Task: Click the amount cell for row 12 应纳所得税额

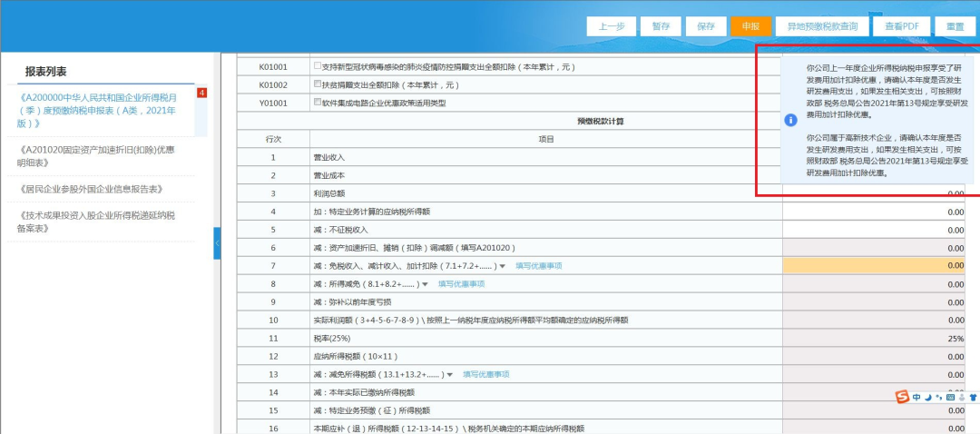Action: tap(874, 357)
